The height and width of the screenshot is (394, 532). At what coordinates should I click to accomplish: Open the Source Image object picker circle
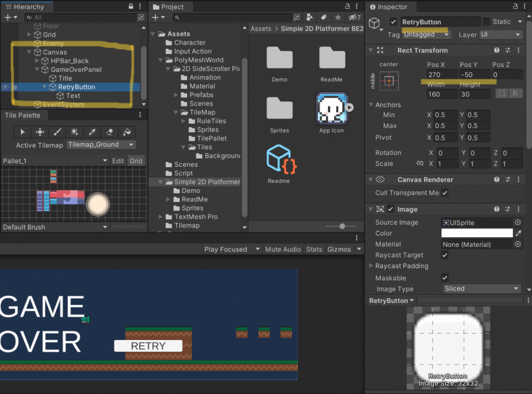(x=518, y=222)
